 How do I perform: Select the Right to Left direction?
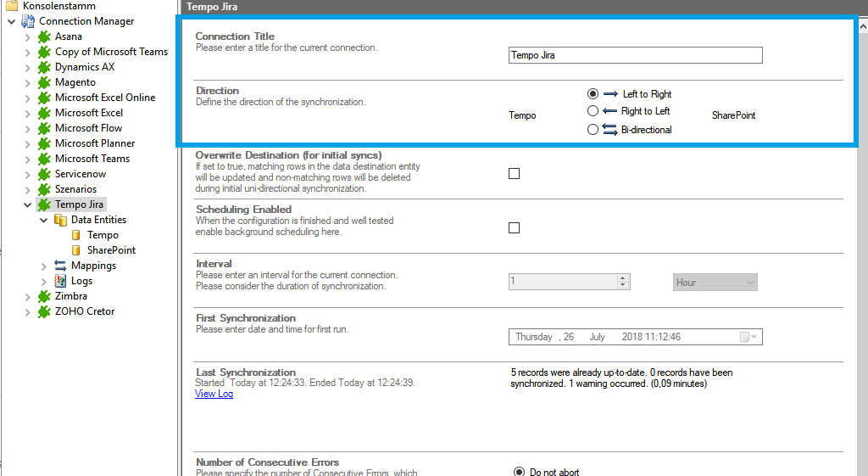point(593,111)
